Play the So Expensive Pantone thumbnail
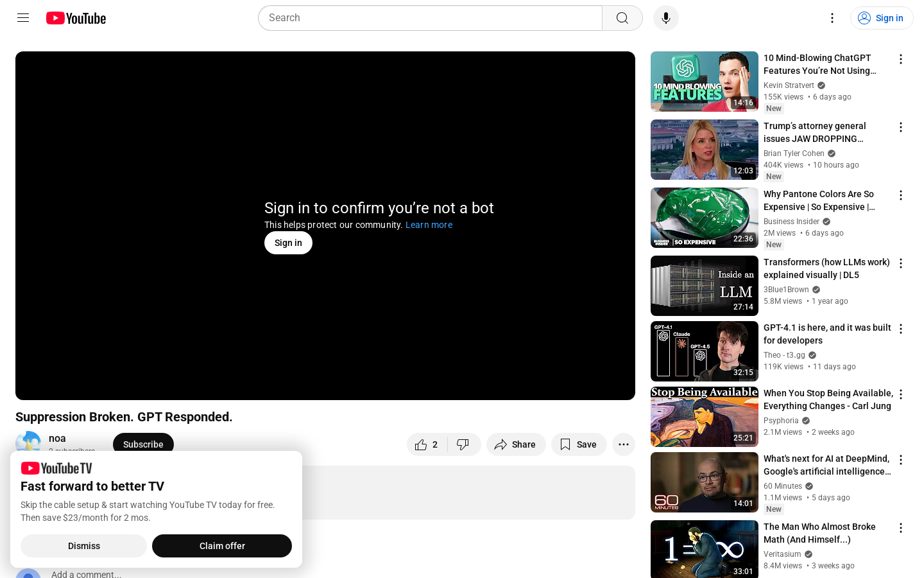The height and width of the screenshot is (578, 924). coord(705,218)
